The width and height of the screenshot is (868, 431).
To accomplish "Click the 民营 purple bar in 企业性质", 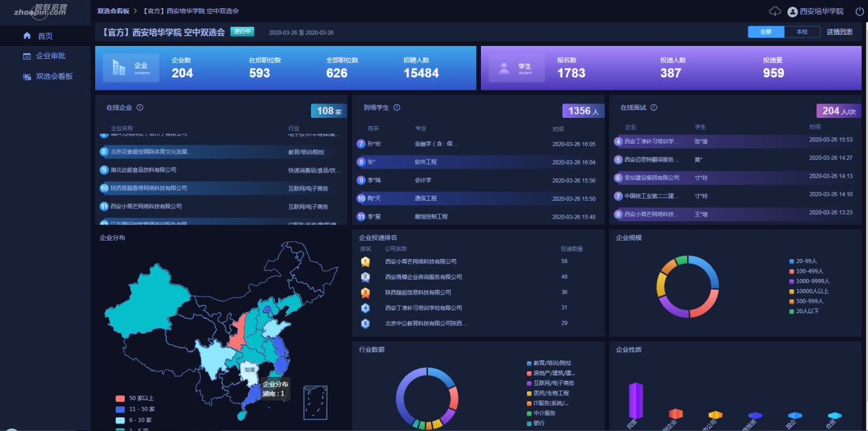I will tap(635, 399).
